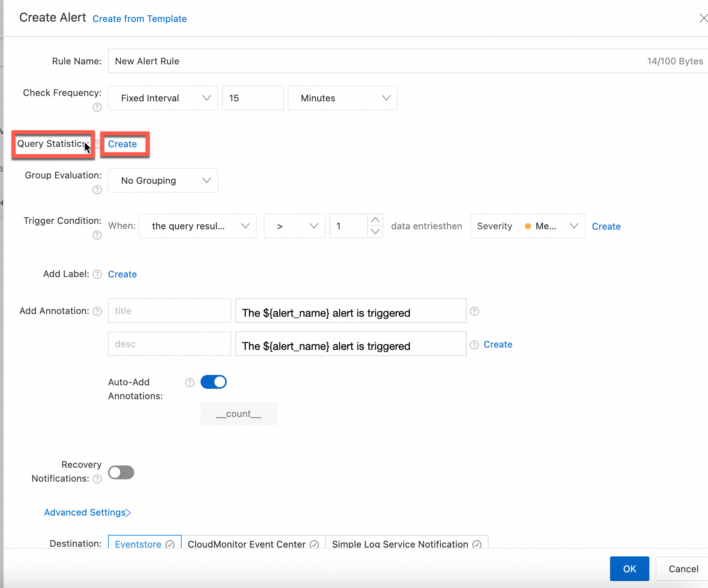The width and height of the screenshot is (708, 588).
Task: Edit the desc annotation value field
Action: coord(351,344)
